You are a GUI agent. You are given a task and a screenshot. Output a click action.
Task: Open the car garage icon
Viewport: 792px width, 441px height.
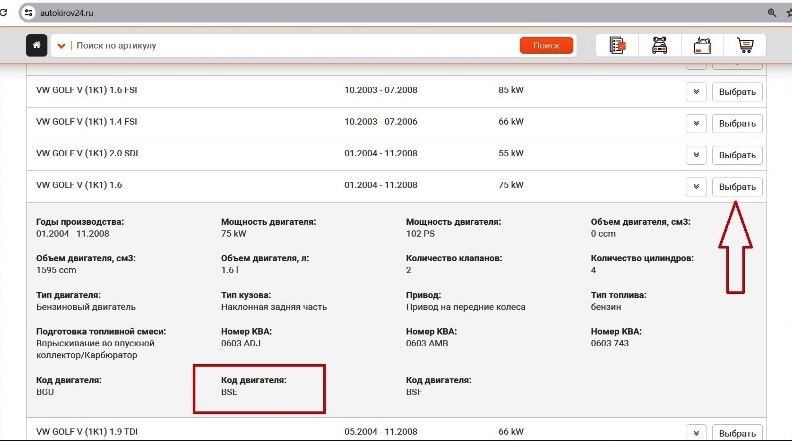click(x=660, y=45)
